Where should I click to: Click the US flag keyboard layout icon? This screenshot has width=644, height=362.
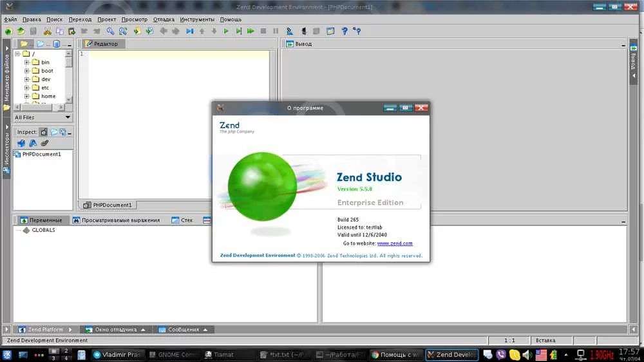pyautogui.click(x=541, y=354)
